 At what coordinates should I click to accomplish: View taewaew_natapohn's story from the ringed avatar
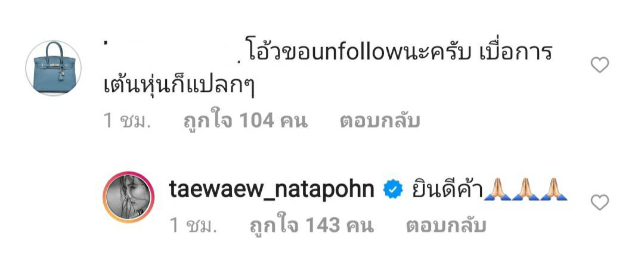pyautogui.click(x=129, y=197)
